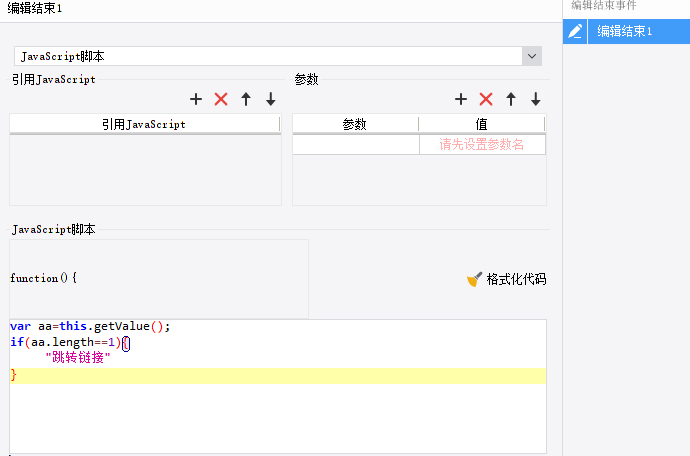690x456 pixels.
Task: Open the JavaScript脚本 type dropdown arrow
Action: tap(532, 56)
